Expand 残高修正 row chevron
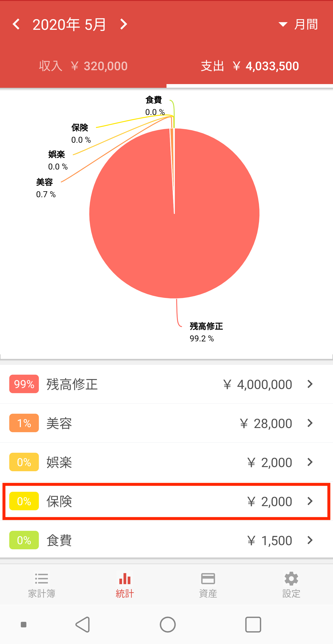Viewport: 333px width, 644px height. 310,384
